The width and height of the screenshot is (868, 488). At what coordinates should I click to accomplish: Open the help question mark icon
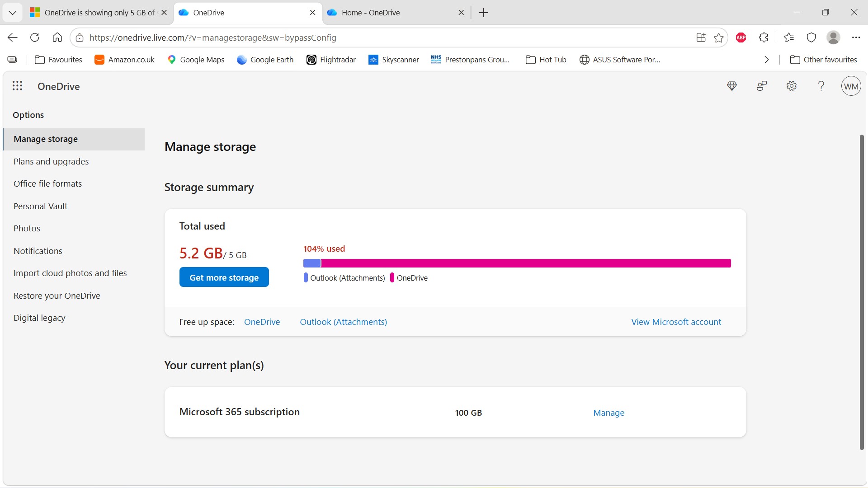click(x=821, y=86)
